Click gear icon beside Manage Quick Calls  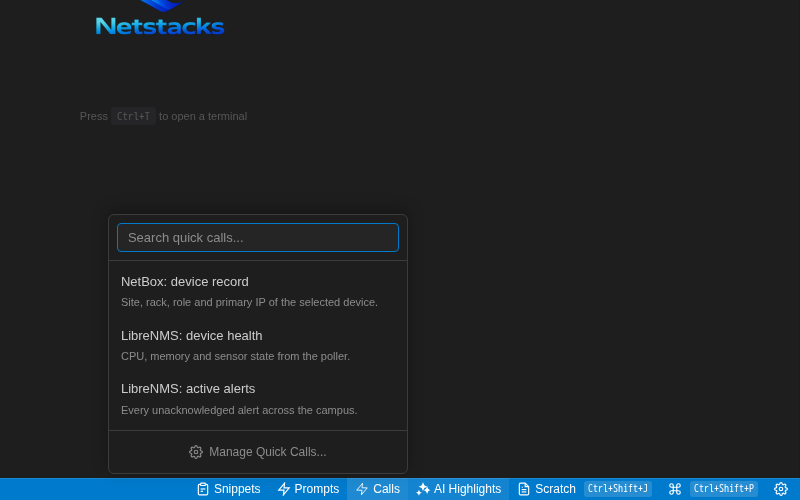coord(196,452)
